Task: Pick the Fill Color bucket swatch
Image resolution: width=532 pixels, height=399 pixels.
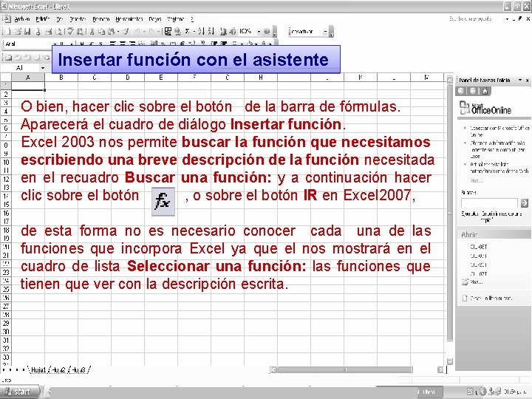Action: 250,44
